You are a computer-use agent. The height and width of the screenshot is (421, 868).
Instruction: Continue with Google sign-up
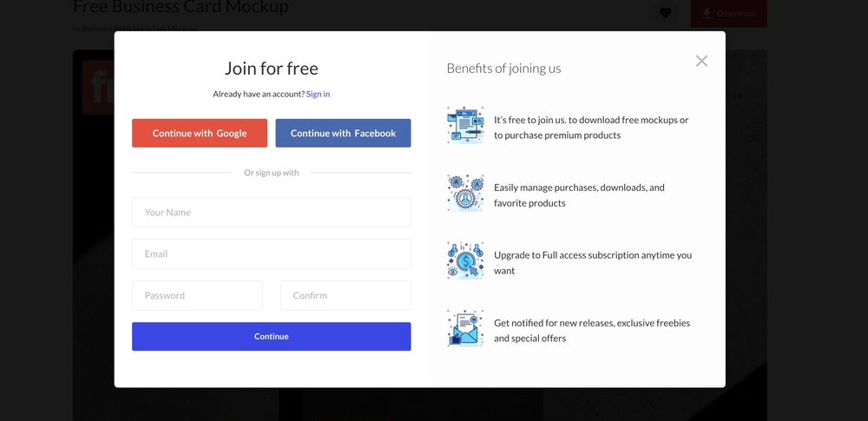click(x=200, y=133)
